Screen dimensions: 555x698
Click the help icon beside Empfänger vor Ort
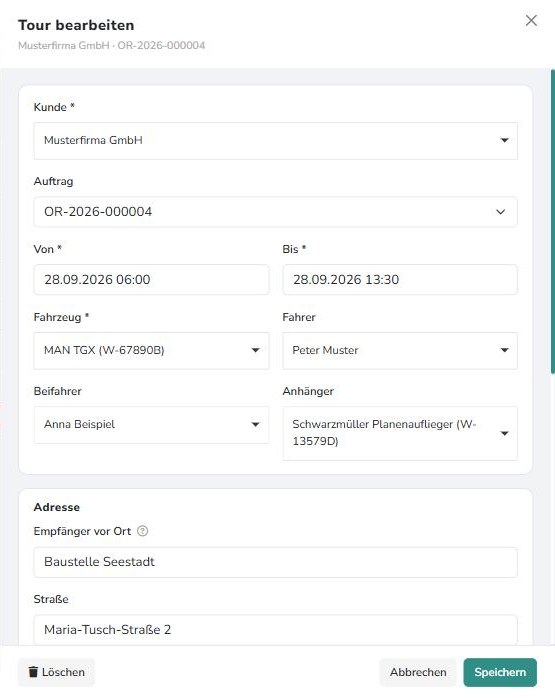tap(142, 531)
